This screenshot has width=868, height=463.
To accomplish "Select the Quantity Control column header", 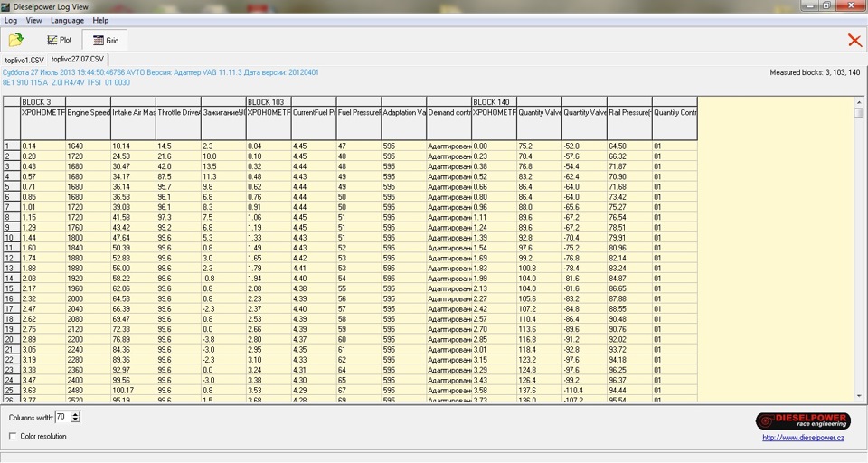I will pos(675,123).
